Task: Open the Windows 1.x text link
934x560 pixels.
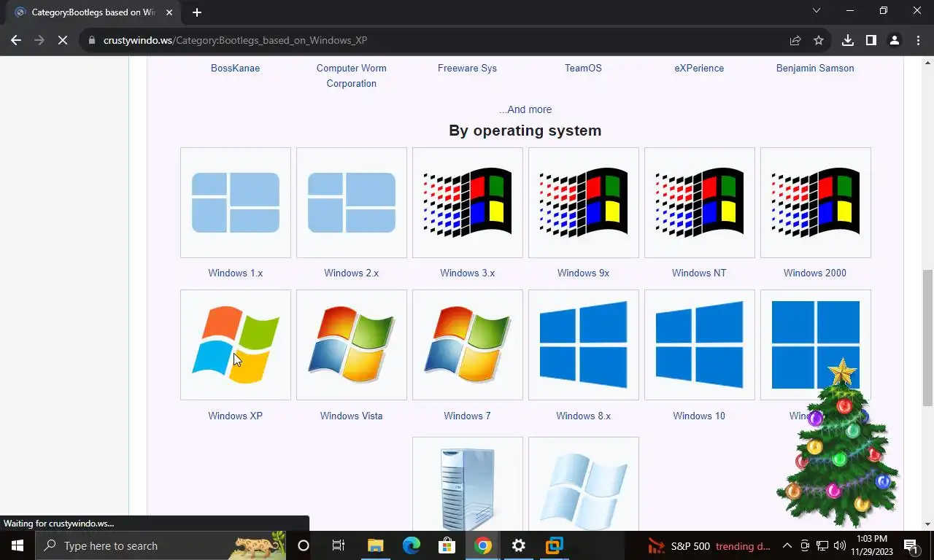Action: click(x=236, y=273)
